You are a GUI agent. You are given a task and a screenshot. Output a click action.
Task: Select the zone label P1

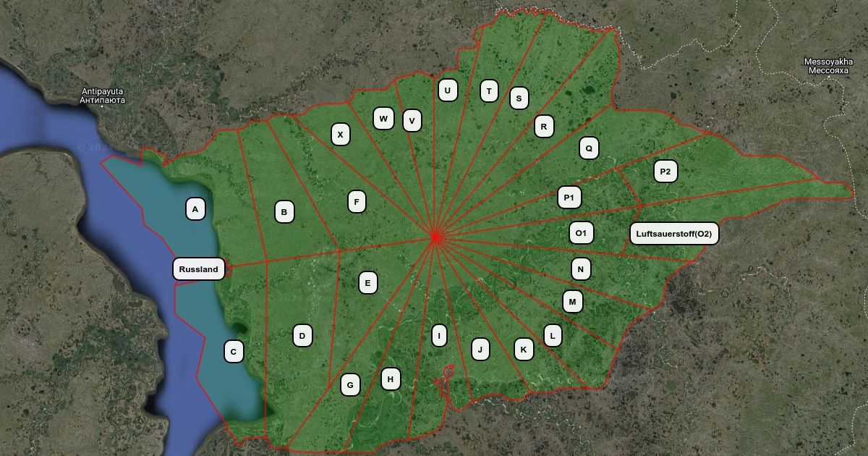[569, 197]
